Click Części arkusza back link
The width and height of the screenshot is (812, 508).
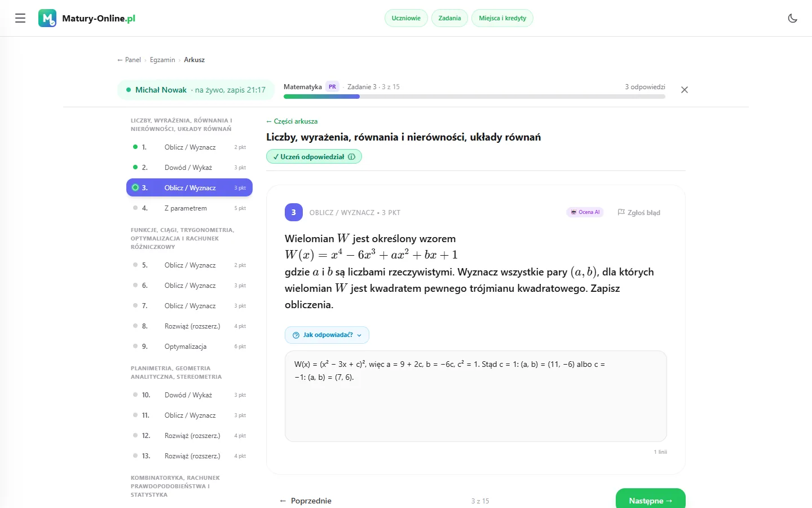292,121
